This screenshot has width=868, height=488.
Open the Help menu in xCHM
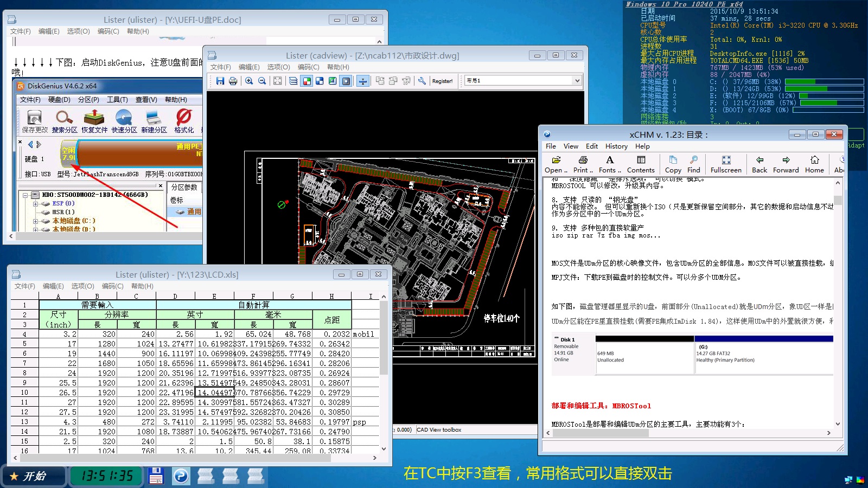(x=642, y=146)
